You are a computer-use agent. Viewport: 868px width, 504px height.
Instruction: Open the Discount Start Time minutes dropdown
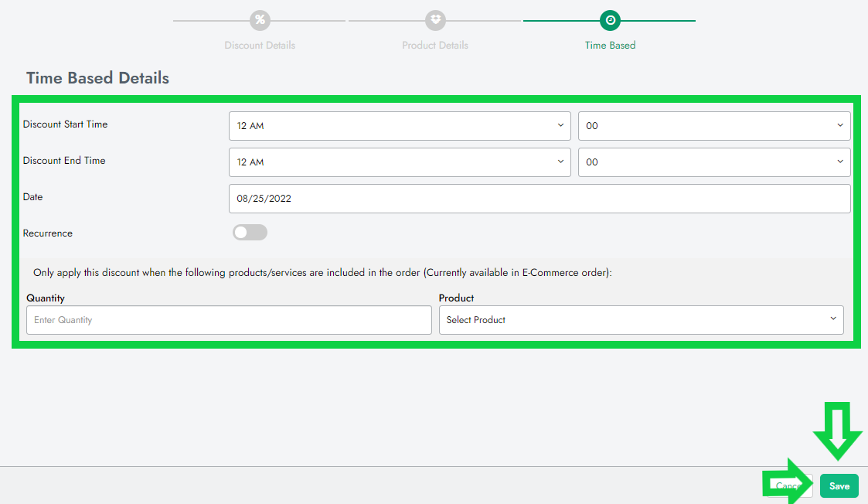click(713, 126)
